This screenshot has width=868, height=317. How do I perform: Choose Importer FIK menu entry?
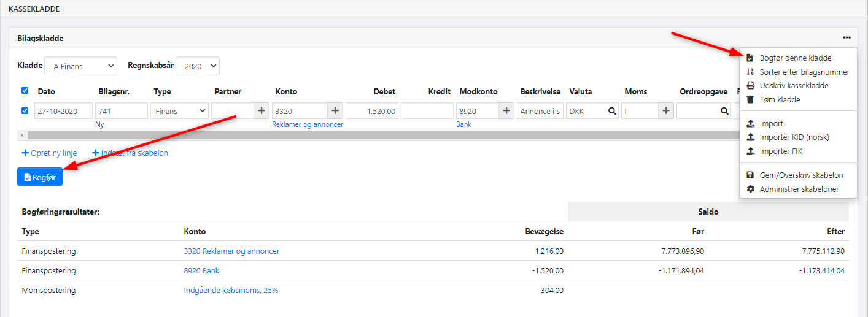781,151
